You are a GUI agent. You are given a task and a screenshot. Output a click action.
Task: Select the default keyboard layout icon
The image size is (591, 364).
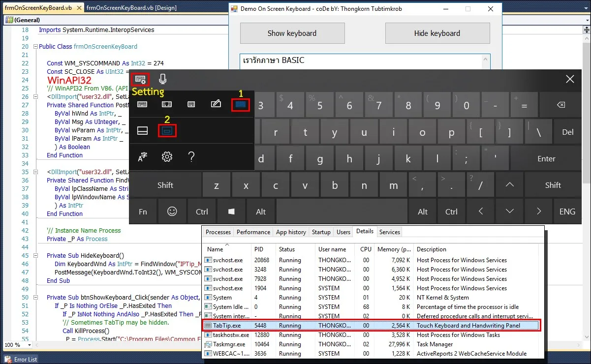[142, 104]
